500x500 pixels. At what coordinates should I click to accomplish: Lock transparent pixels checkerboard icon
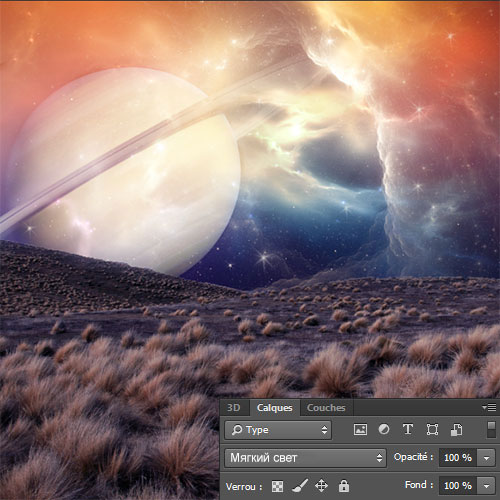tap(277, 486)
